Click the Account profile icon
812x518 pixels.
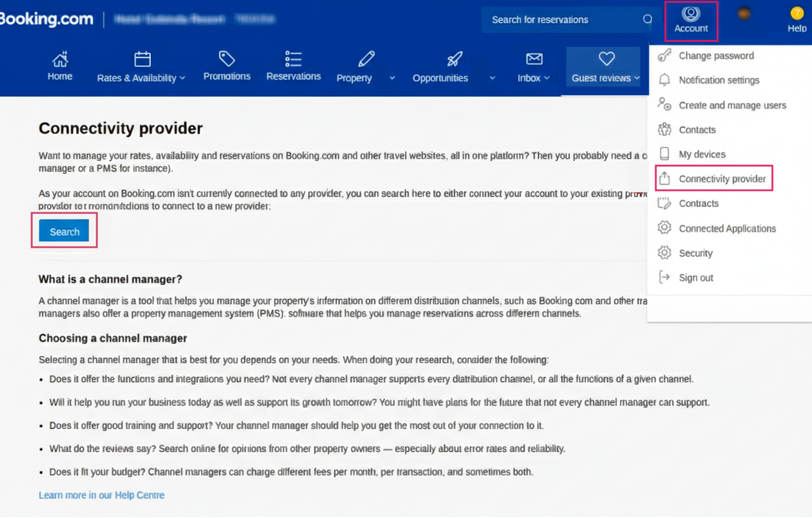(x=691, y=14)
